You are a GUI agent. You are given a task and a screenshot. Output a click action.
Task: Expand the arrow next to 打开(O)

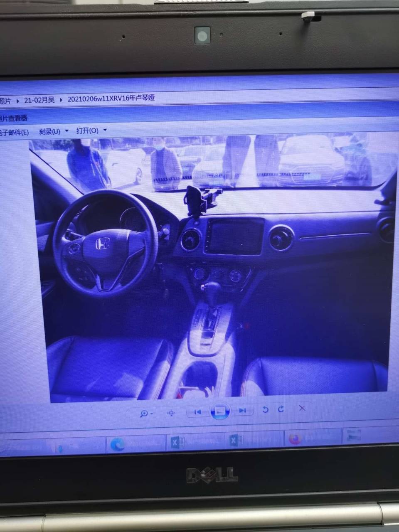click(x=105, y=130)
